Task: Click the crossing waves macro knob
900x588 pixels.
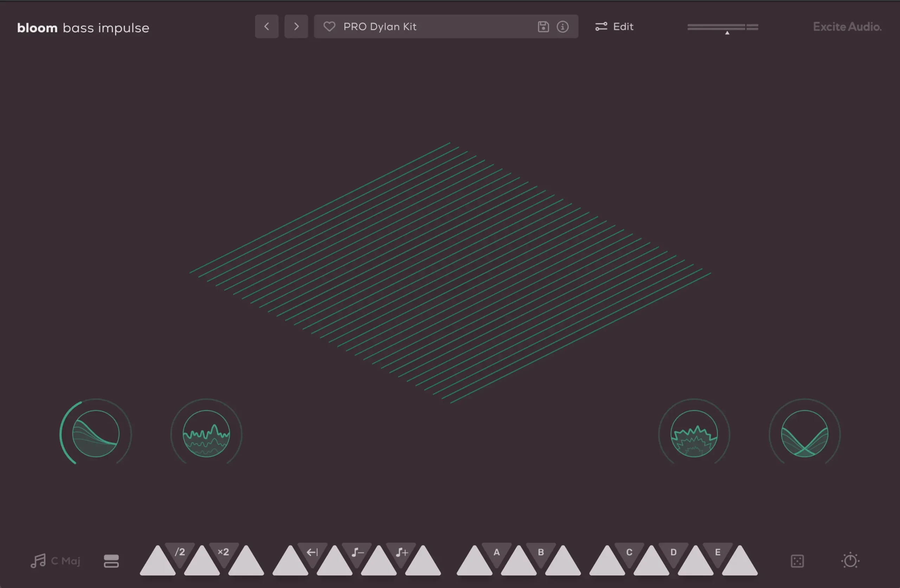Action: tap(804, 433)
